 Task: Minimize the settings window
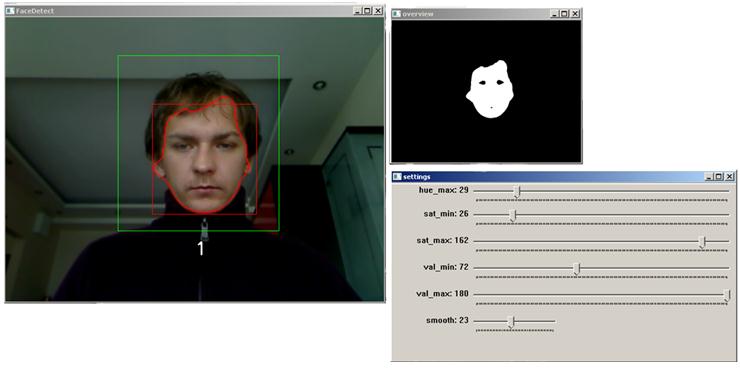click(709, 177)
